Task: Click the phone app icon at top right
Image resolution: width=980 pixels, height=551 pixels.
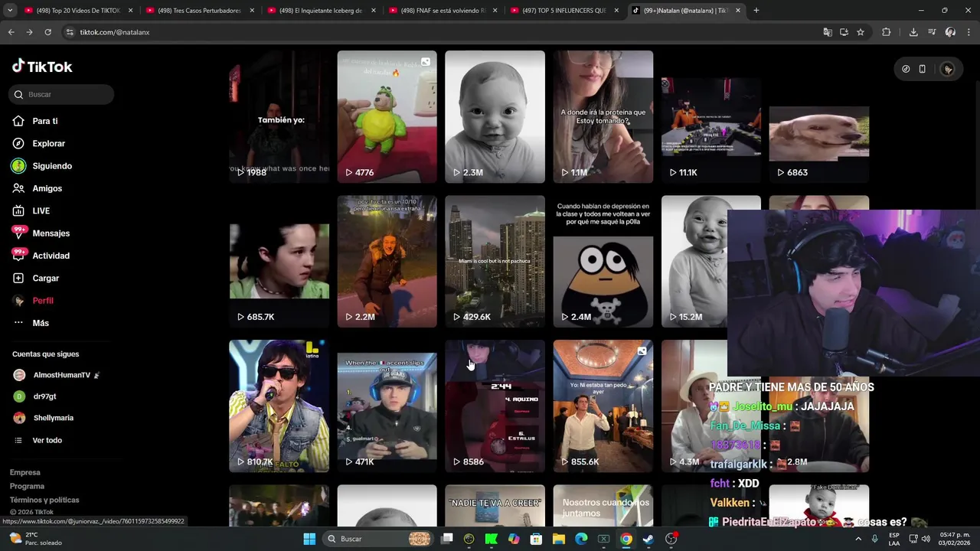Action: [x=923, y=69]
